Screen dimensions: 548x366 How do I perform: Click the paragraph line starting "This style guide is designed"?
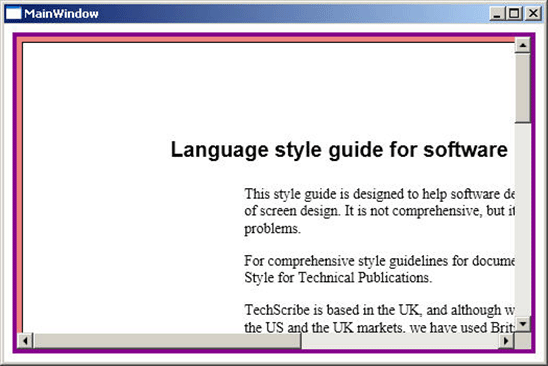tap(380, 194)
